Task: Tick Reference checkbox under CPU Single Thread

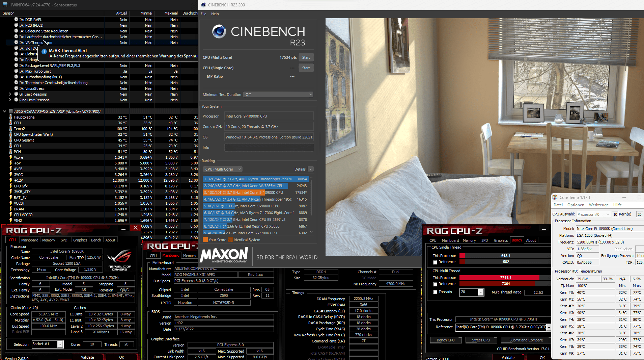Action: [435, 262]
